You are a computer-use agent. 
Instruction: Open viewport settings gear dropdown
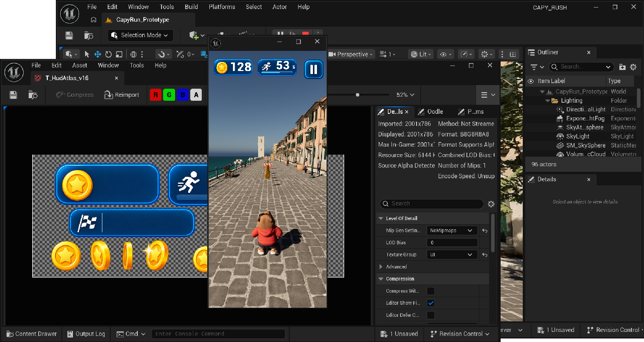(x=487, y=54)
